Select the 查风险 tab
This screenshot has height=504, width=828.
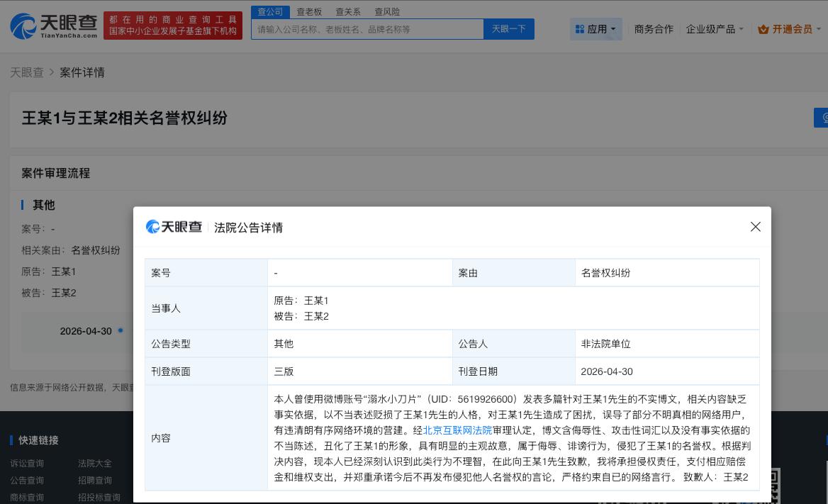click(x=386, y=11)
